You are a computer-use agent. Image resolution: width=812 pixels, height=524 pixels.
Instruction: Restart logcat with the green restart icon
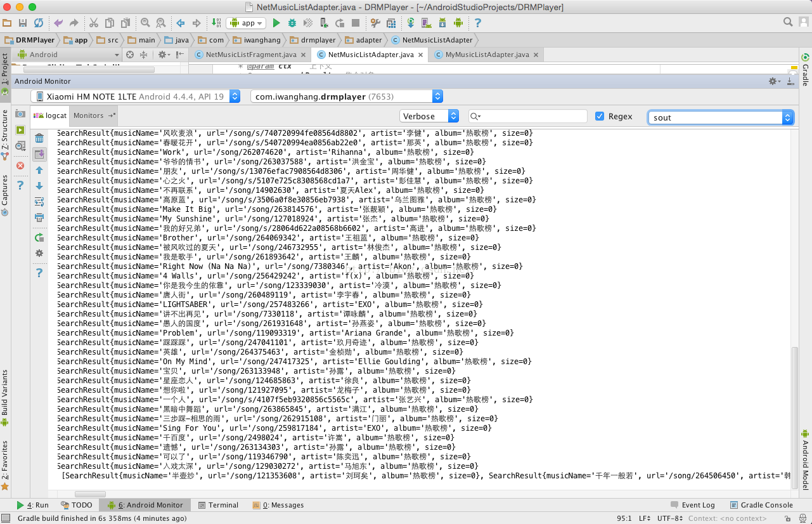pos(39,237)
